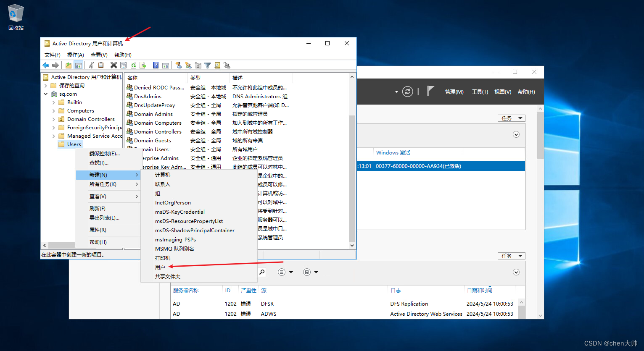The image size is (644, 351).
Task: Click the scissors Cut toolbar icon
Action: (91, 65)
